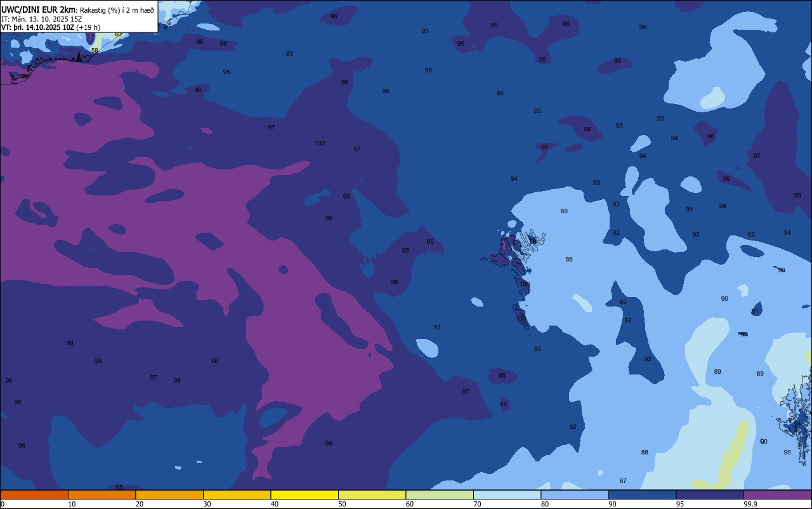Click the pale green 60–70 legend segment

pos(440,494)
